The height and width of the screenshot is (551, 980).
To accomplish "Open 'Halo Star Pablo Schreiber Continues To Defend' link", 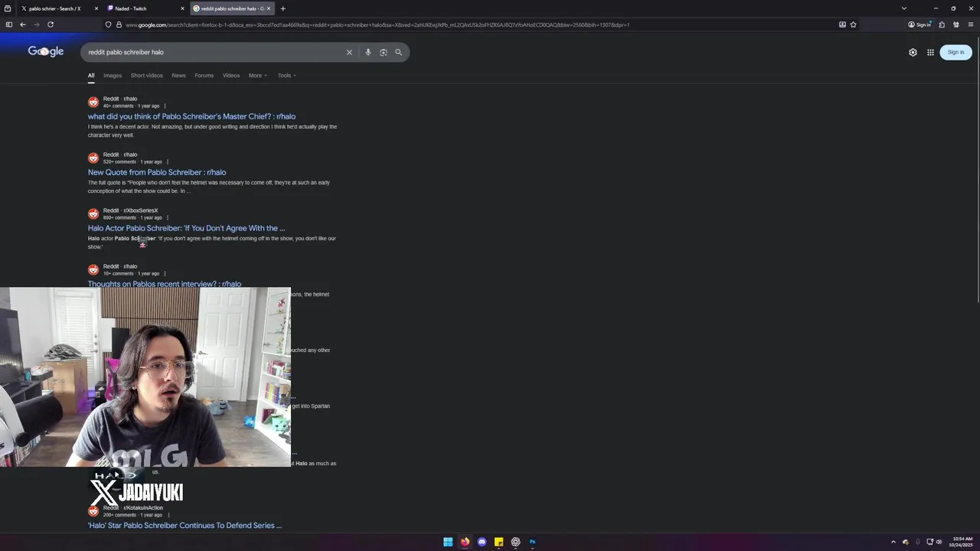I will 185,526.
